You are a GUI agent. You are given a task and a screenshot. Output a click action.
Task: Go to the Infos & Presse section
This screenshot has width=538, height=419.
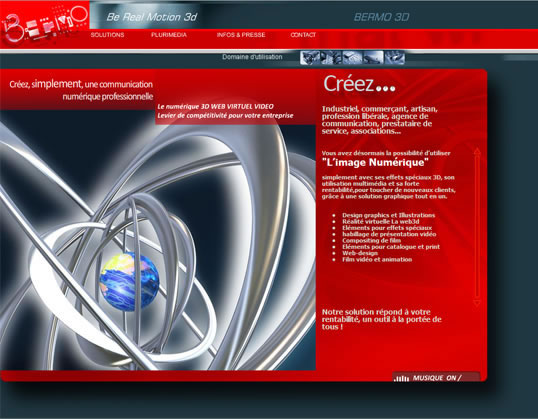pos(241,35)
